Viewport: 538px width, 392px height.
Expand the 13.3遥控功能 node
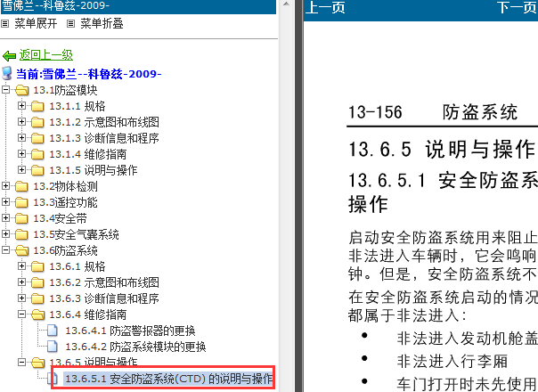click(x=5, y=202)
